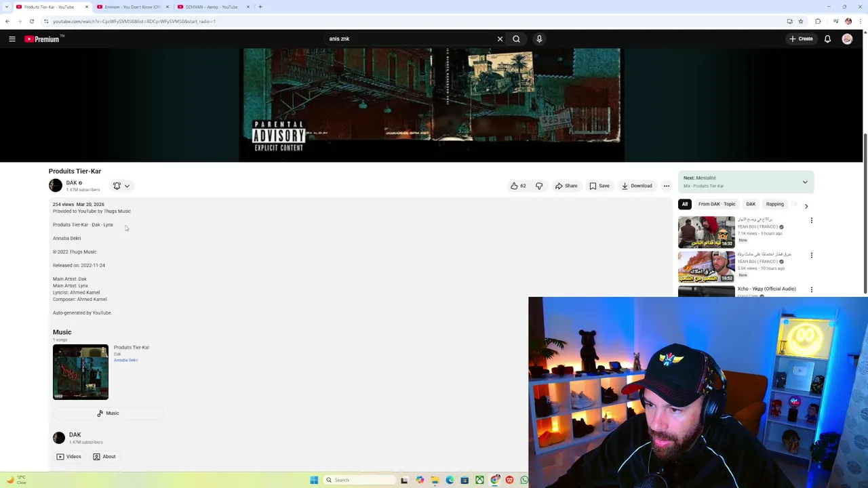Open the browser extensions puzzle icon
The image size is (868, 488).
point(818,21)
